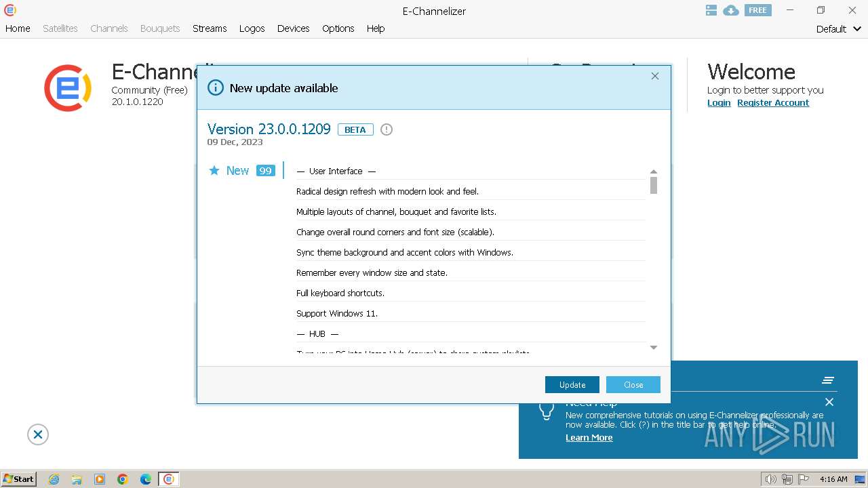
Task: Click 'Remember every window size and state' entry
Action: (372, 272)
